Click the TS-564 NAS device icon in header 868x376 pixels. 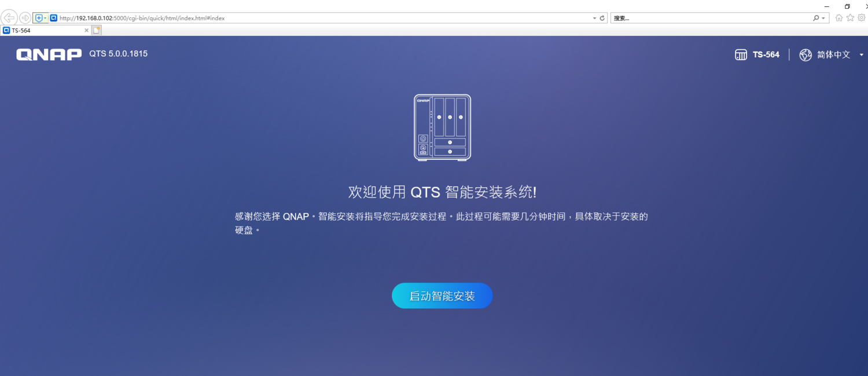741,55
